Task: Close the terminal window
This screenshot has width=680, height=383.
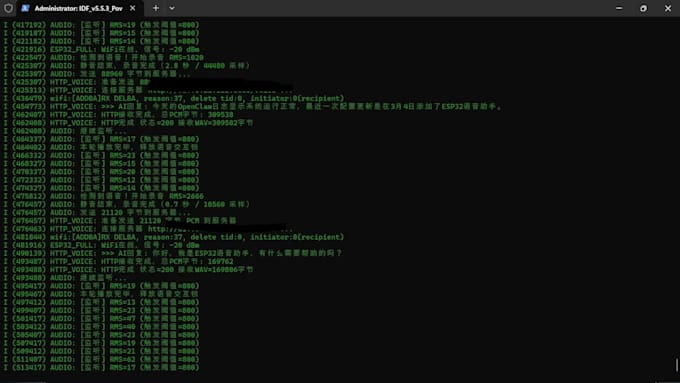Action: (x=668, y=8)
